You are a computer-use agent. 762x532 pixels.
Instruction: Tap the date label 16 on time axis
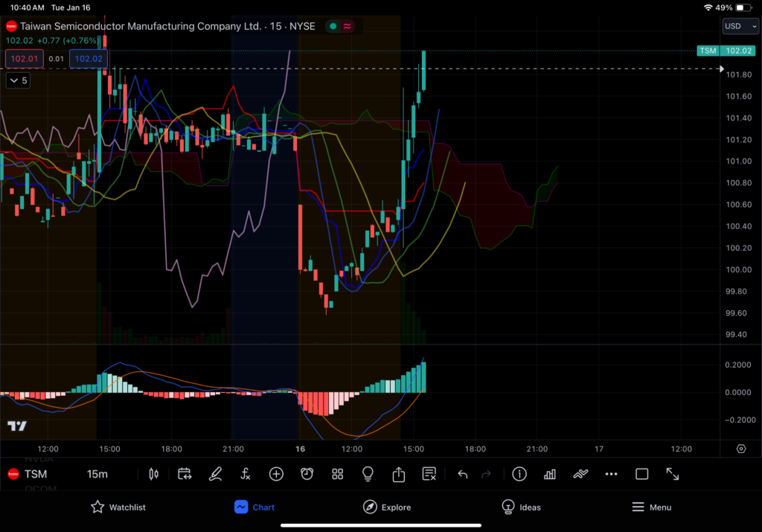tap(301, 449)
